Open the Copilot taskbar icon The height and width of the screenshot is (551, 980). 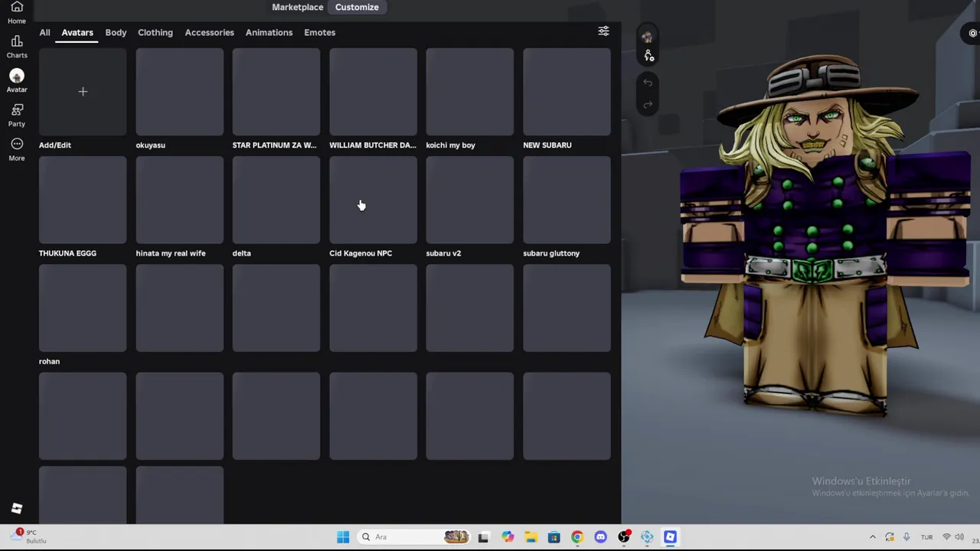click(508, 537)
